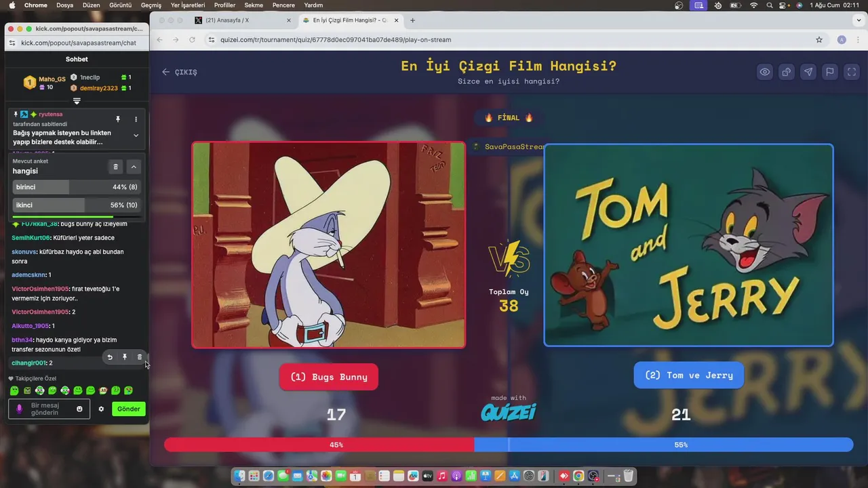Image resolution: width=868 pixels, height=488 pixels.
Task: Reload the quizei page
Action: click(x=192, y=39)
